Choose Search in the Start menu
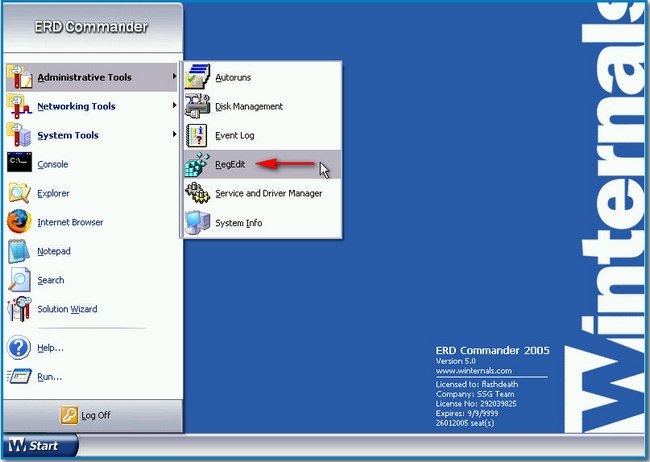Image resolution: width=650 pixels, height=462 pixels. 51,280
